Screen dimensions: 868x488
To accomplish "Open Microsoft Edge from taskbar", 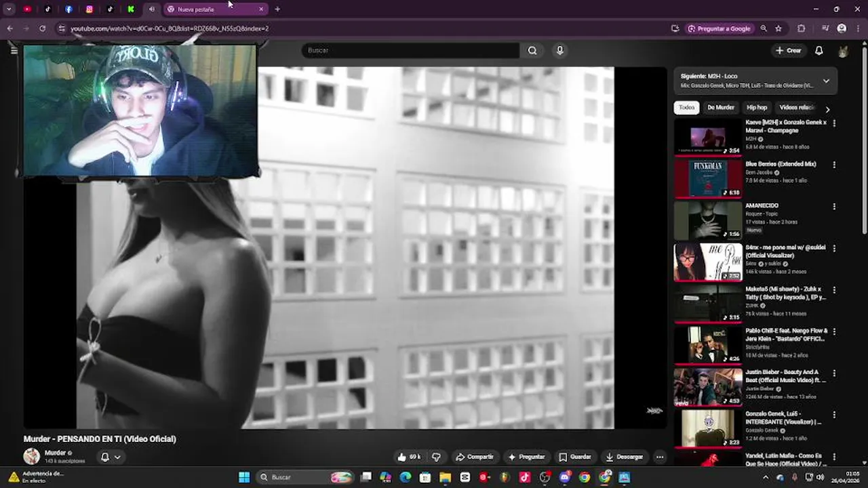I will point(406,477).
